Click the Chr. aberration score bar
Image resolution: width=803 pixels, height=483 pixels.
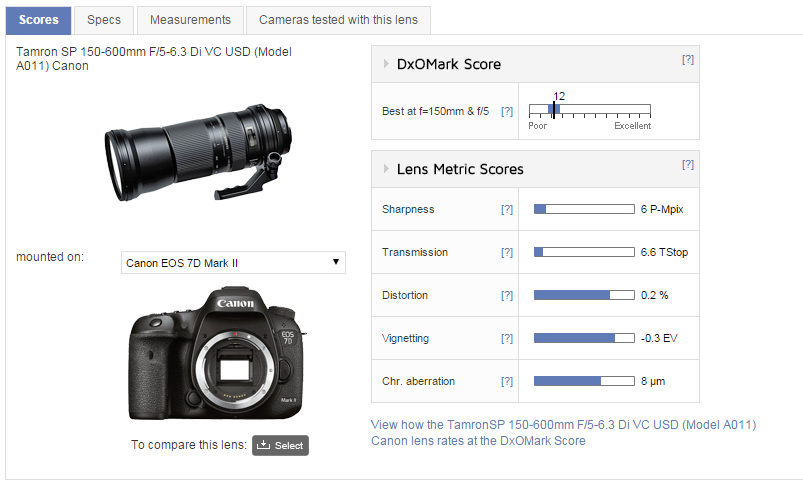pyautogui.click(x=584, y=381)
